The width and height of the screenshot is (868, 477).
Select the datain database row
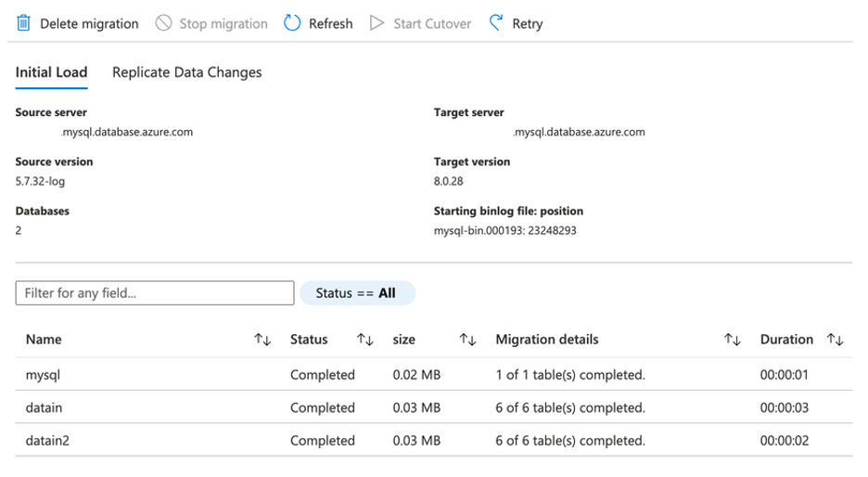click(44, 407)
